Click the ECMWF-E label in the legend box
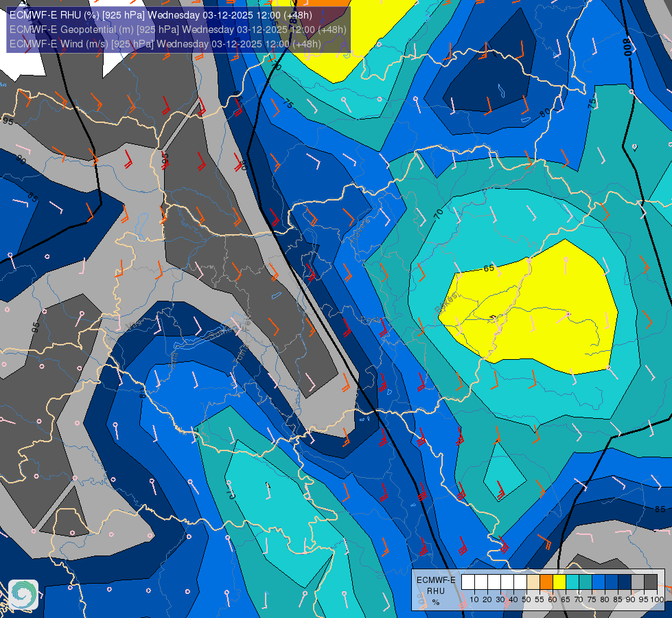The width and height of the screenshot is (672, 618). click(436, 580)
